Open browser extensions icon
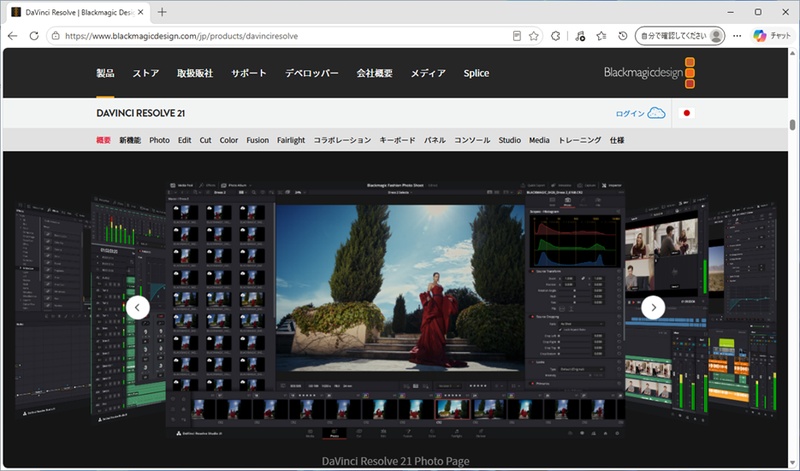The width and height of the screenshot is (800, 471). [x=556, y=36]
